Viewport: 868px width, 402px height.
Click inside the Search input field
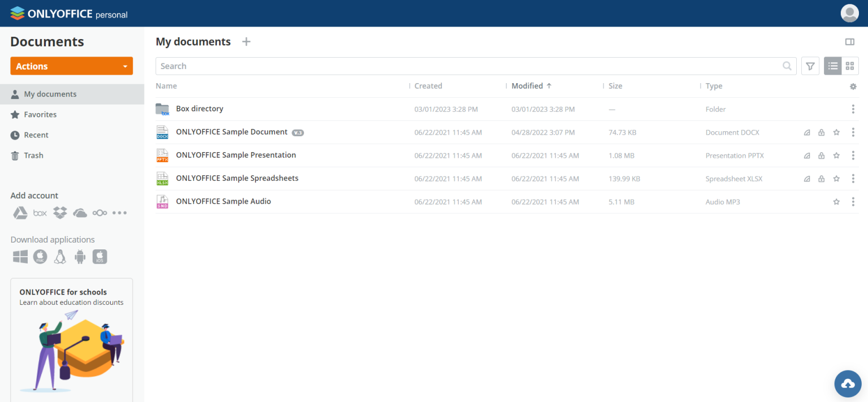(475, 66)
